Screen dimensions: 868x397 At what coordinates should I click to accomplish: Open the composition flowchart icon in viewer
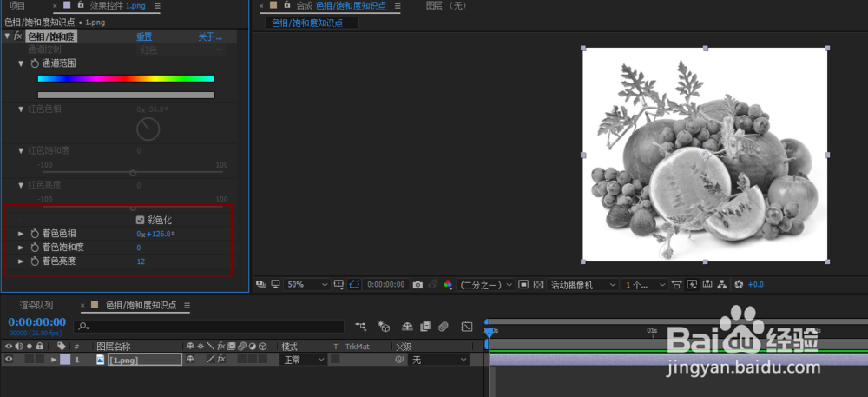tap(722, 285)
